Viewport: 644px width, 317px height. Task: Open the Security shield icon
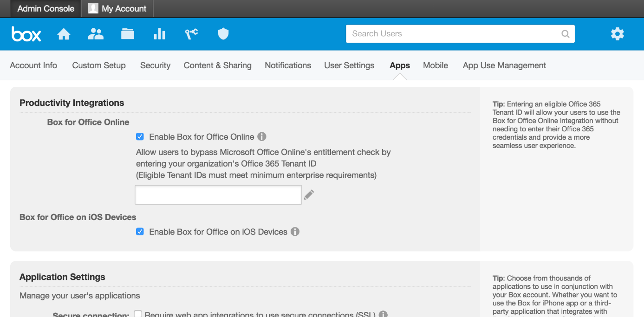click(x=223, y=34)
